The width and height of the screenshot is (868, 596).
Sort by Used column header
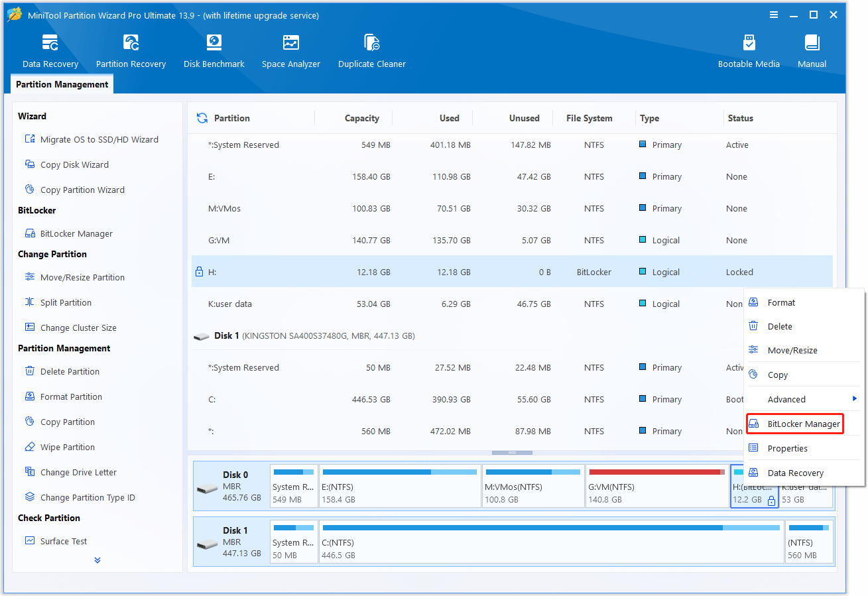[x=449, y=118]
